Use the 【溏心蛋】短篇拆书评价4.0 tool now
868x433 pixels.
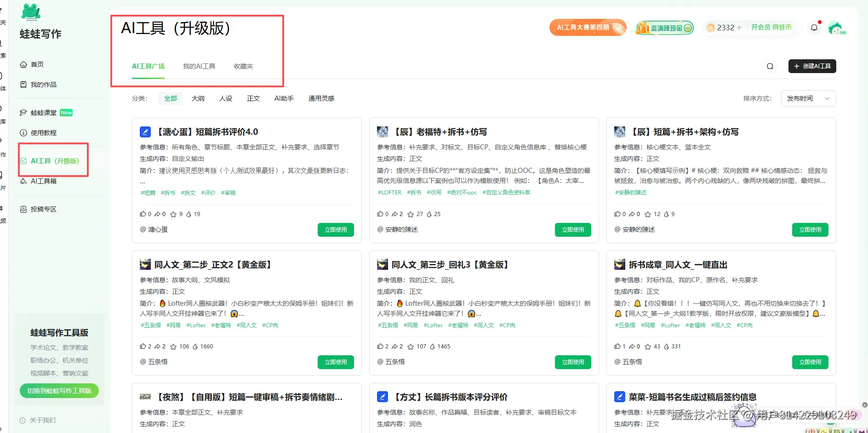[x=336, y=230]
